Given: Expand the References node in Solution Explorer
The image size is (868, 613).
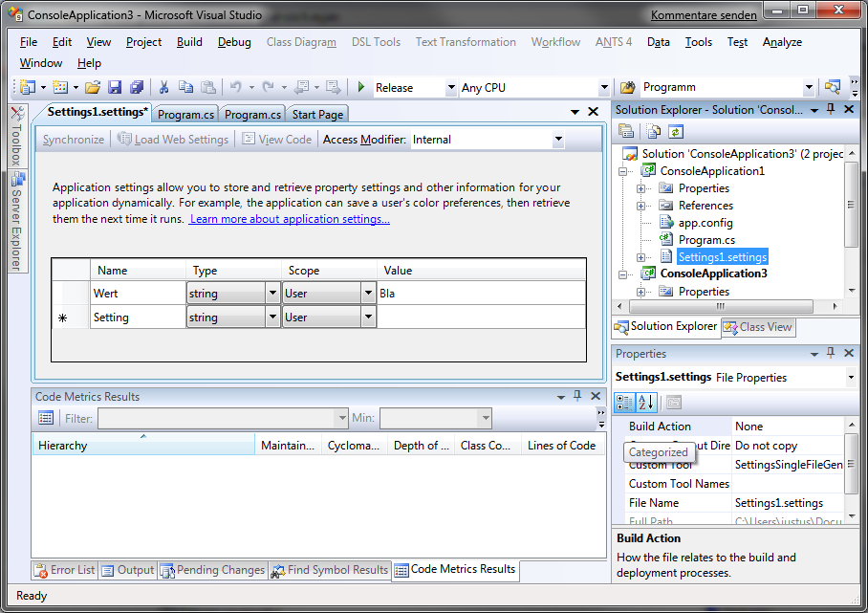Looking at the screenshot, I should pos(640,206).
